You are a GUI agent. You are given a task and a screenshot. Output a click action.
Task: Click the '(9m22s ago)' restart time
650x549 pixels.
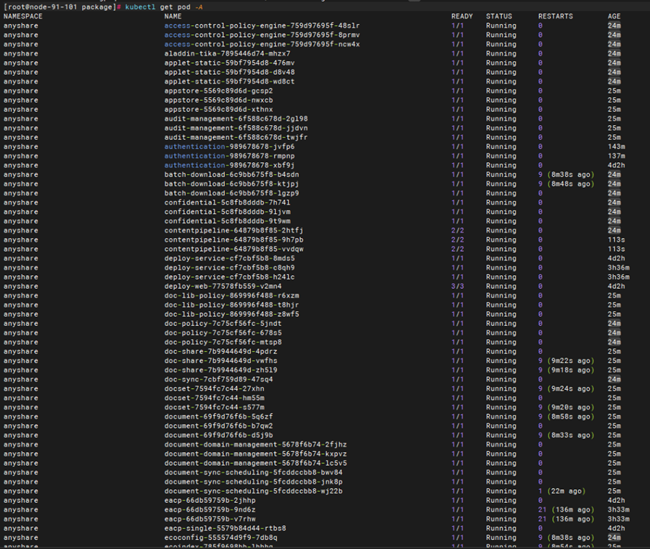pyautogui.click(x=570, y=361)
